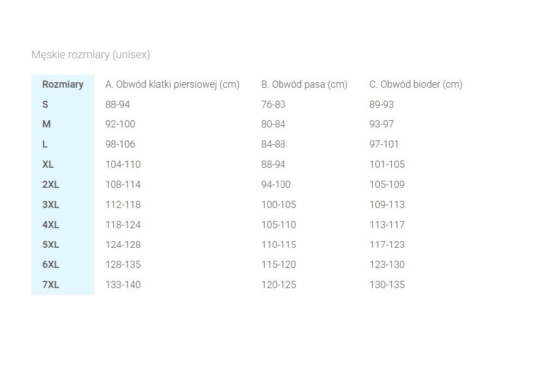Select the 5XL size label
This screenshot has width=541, height=392.
pos(51,244)
